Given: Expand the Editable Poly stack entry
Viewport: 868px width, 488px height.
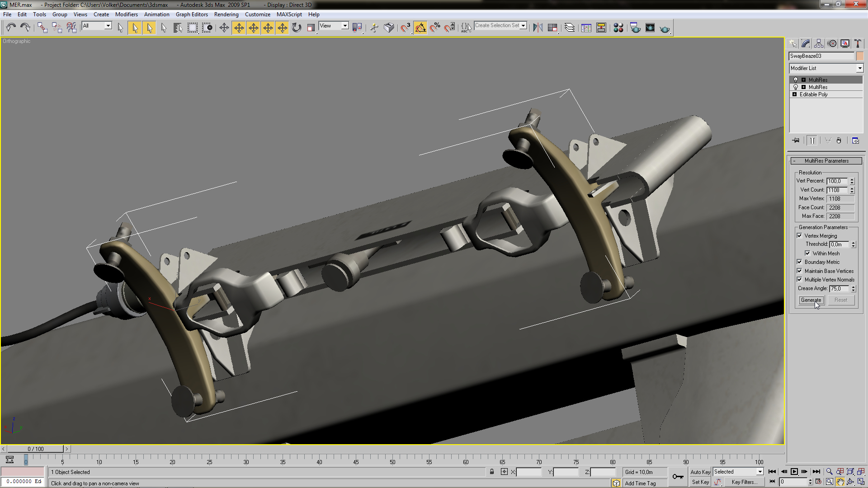Looking at the screenshot, I should pos(794,94).
